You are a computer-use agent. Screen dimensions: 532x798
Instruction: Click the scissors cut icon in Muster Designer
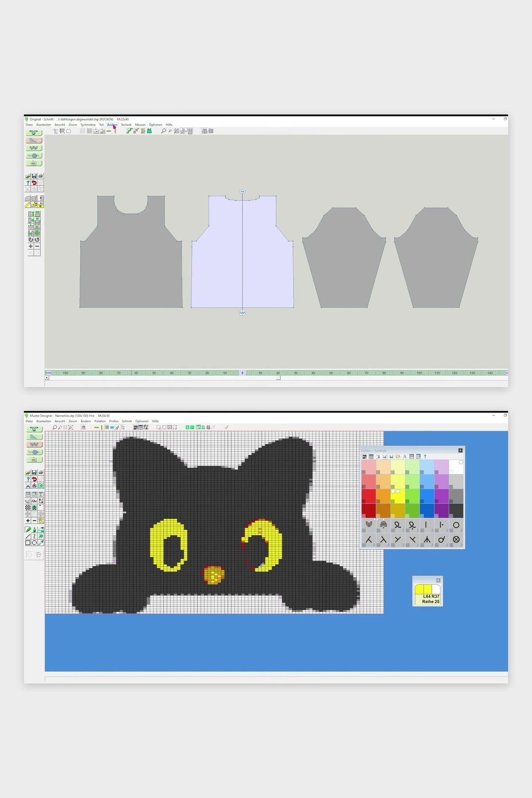coord(28,486)
